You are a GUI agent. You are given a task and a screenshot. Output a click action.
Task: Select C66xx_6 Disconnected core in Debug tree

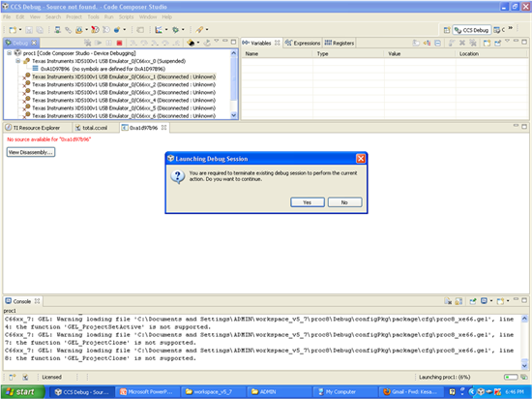[124, 116]
